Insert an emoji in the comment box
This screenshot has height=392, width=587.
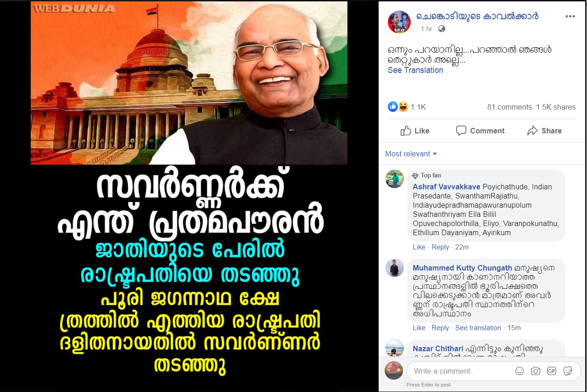tap(520, 371)
